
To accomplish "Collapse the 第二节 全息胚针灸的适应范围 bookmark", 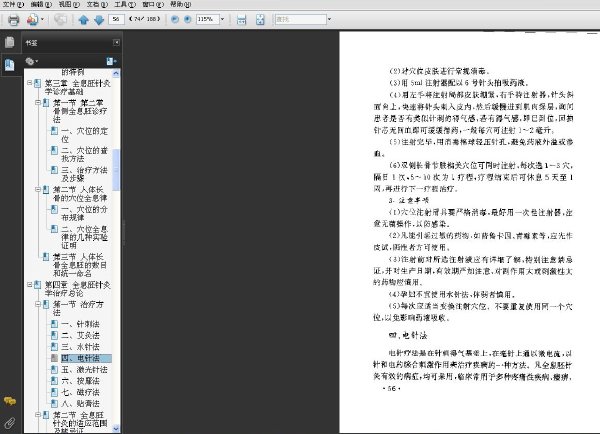I will pos(38,414).
